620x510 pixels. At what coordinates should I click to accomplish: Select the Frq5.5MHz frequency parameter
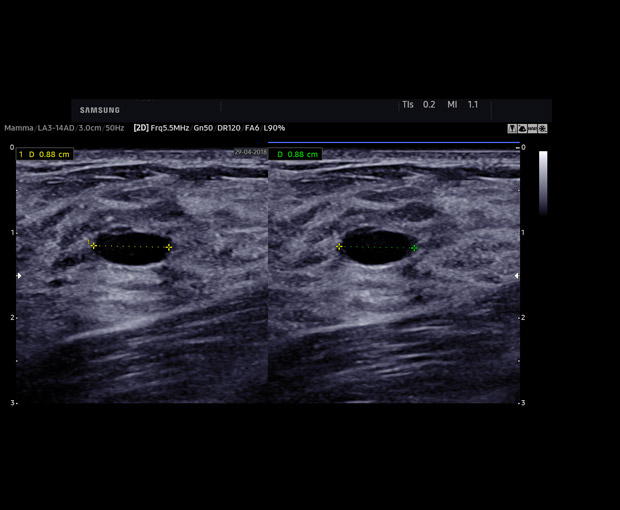point(171,128)
